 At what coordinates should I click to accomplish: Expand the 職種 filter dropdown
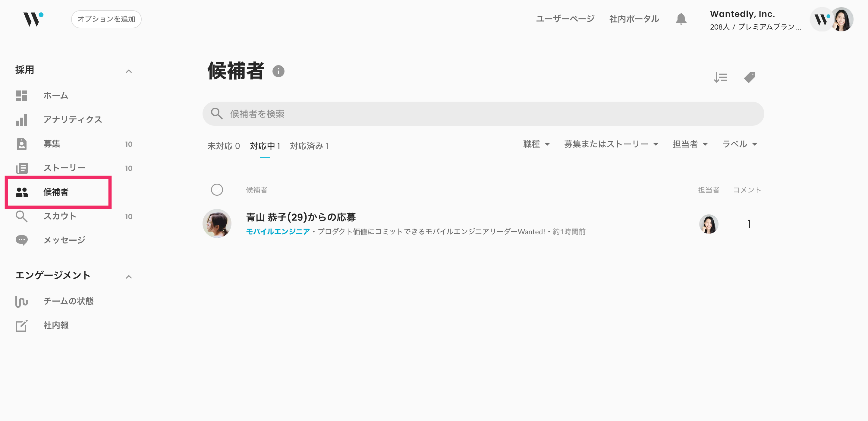[536, 144]
